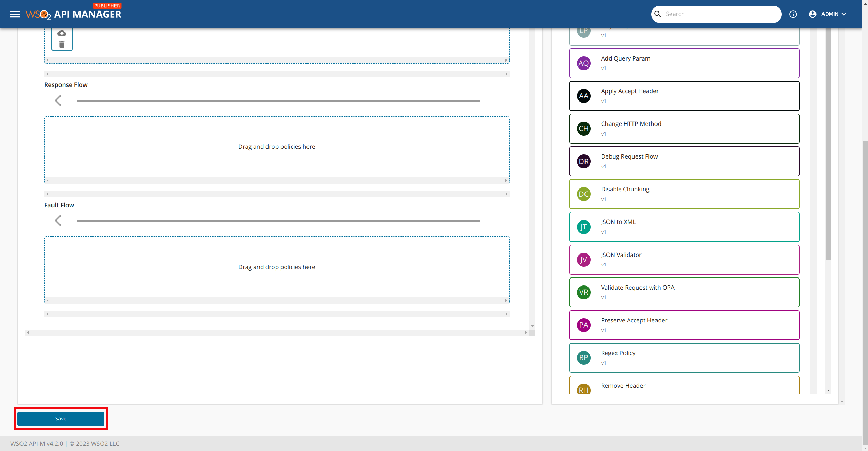Delete the policy using the trash icon

pyautogui.click(x=62, y=45)
